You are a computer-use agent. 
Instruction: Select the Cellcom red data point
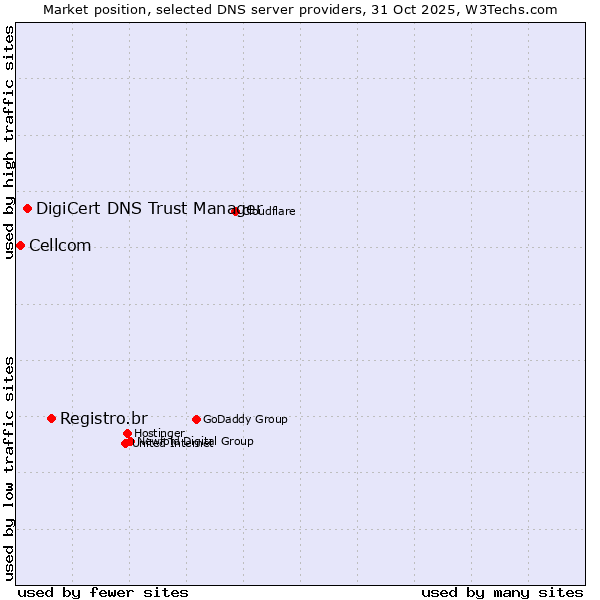tap(20, 245)
